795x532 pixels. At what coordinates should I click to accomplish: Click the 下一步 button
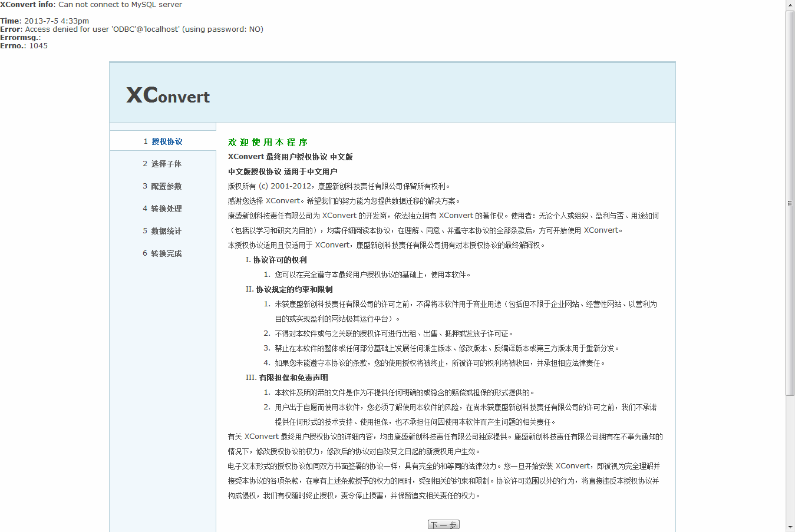(444, 524)
